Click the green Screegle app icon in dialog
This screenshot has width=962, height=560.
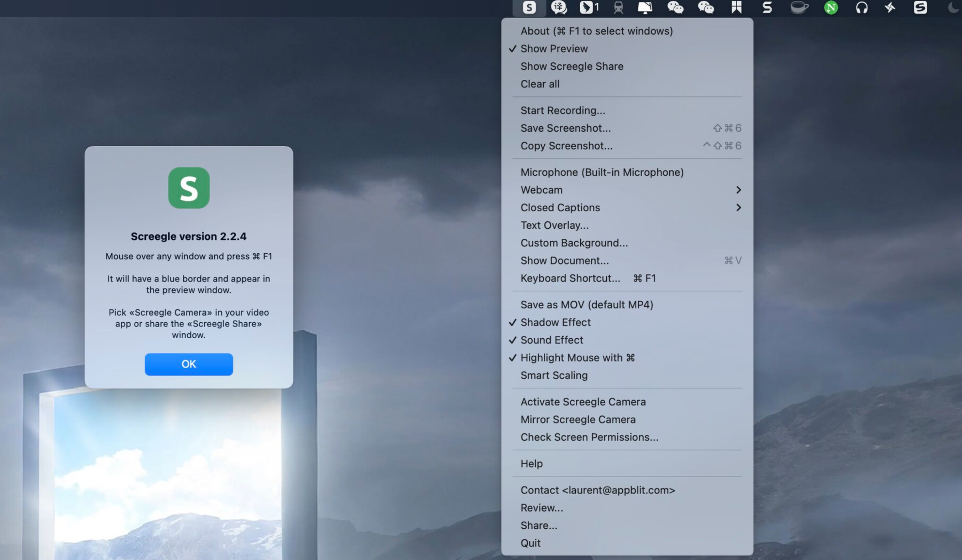coord(189,188)
